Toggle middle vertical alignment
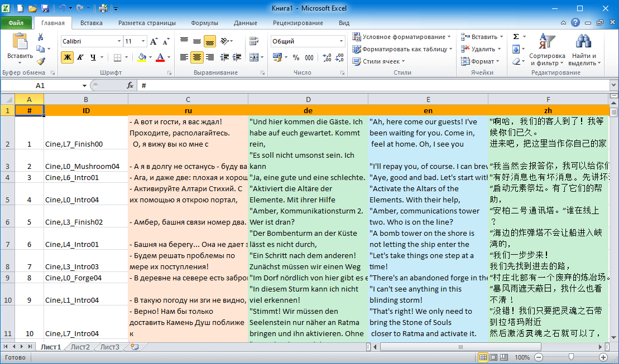 [x=196, y=41]
